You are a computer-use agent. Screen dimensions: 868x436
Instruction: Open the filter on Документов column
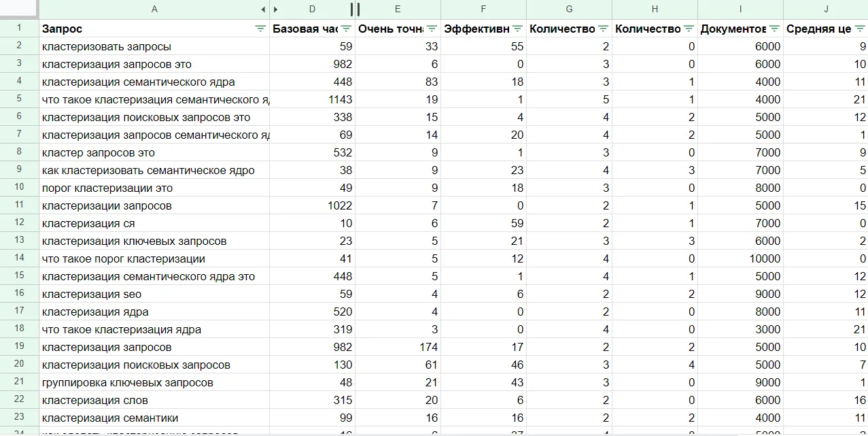(x=775, y=29)
